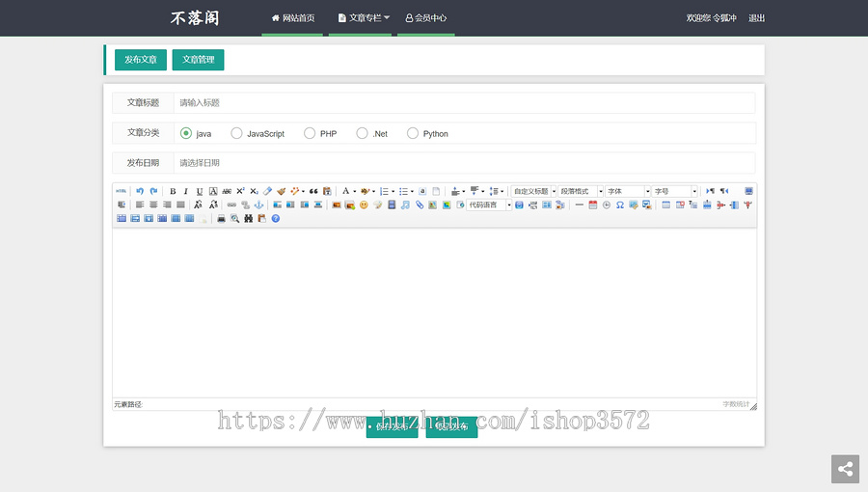Click the 退出 logout link

click(x=756, y=17)
